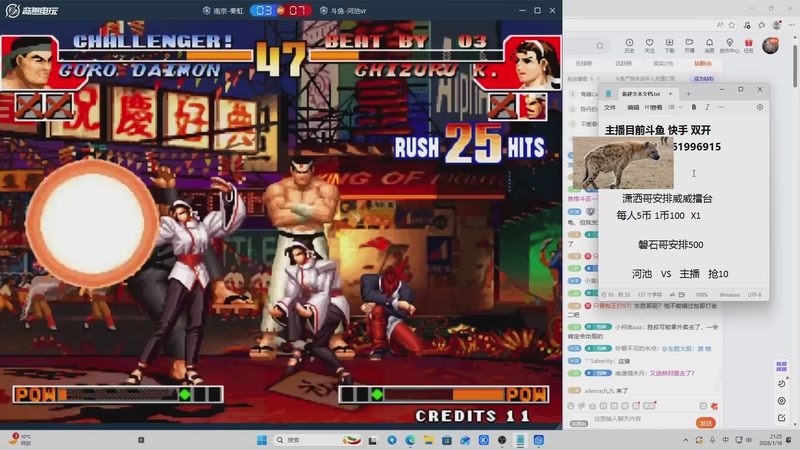Click the hyena picture in Notepad
The image size is (800, 450).
pos(623,163)
